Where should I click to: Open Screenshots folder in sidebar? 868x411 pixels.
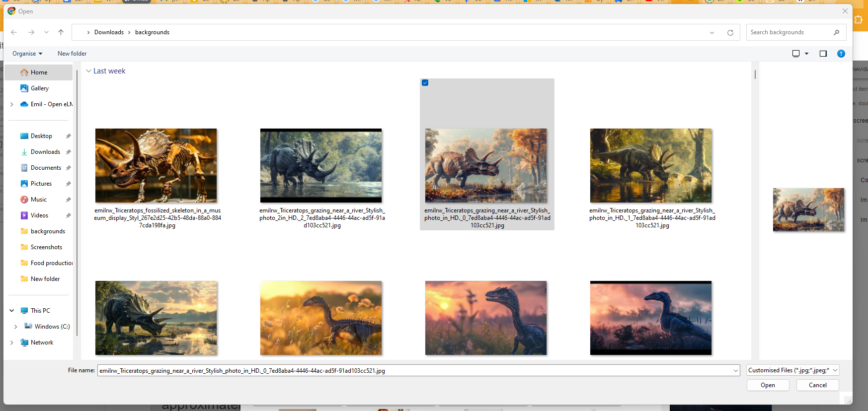pos(46,247)
